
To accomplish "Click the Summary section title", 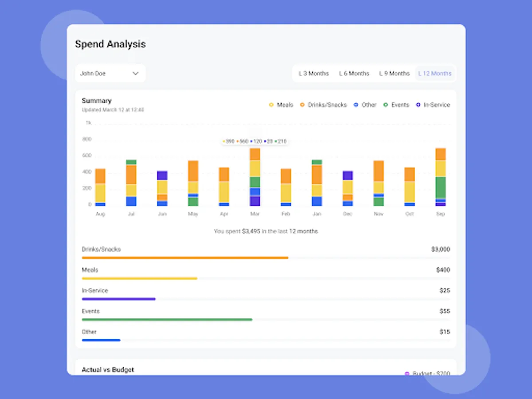I will [x=97, y=101].
